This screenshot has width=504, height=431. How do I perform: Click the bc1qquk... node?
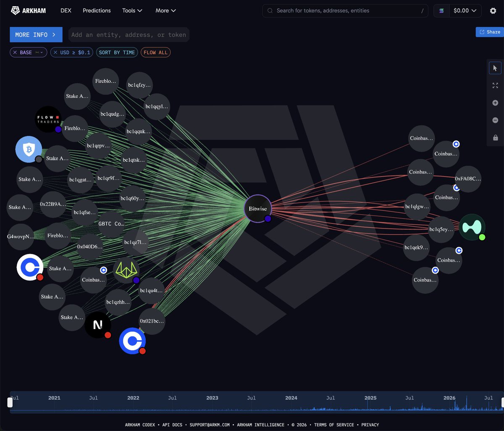pos(139,131)
